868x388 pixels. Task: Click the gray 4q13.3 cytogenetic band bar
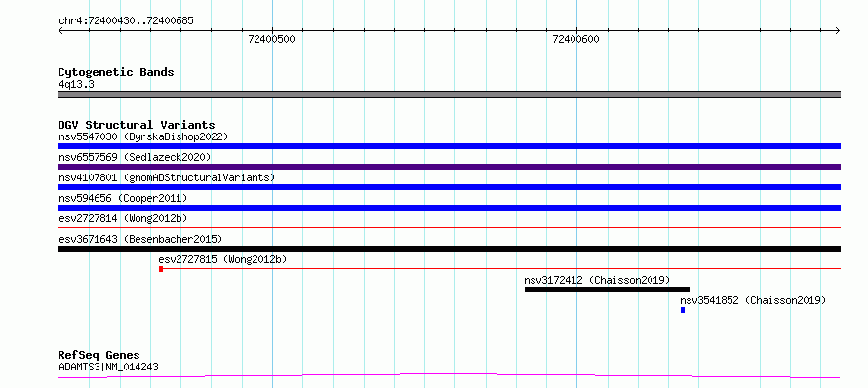click(449, 95)
